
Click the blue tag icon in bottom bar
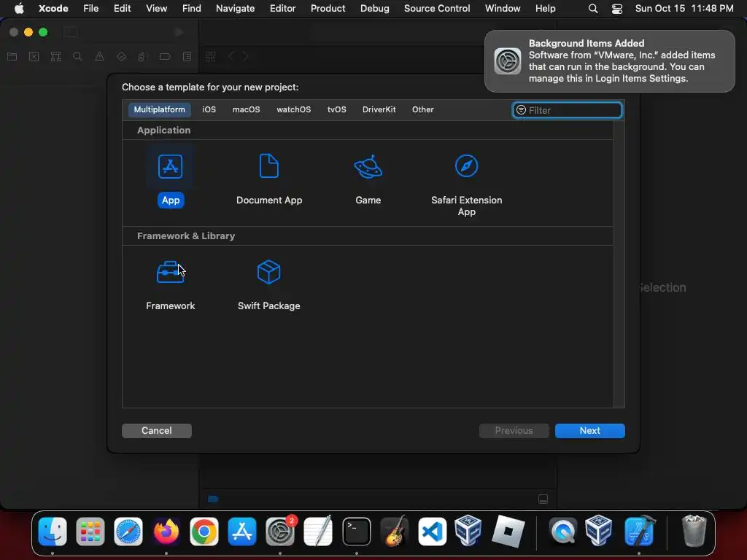pos(213,499)
